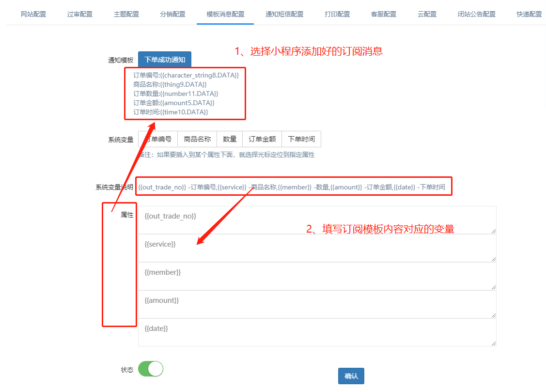
Task: Insert the 下单时间 system variable
Action: point(301,139)
